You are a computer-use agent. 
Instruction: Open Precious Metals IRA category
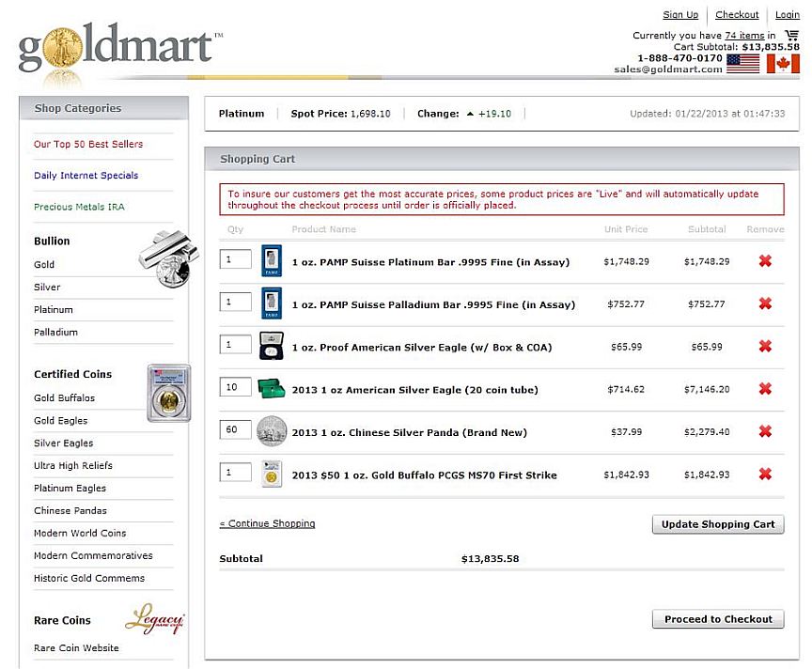point(79,207)
